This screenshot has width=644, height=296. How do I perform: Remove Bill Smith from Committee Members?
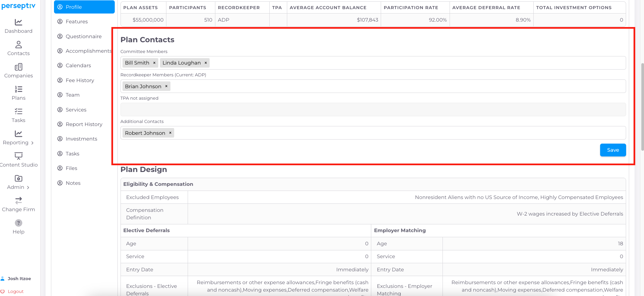[x=154, y=63]
